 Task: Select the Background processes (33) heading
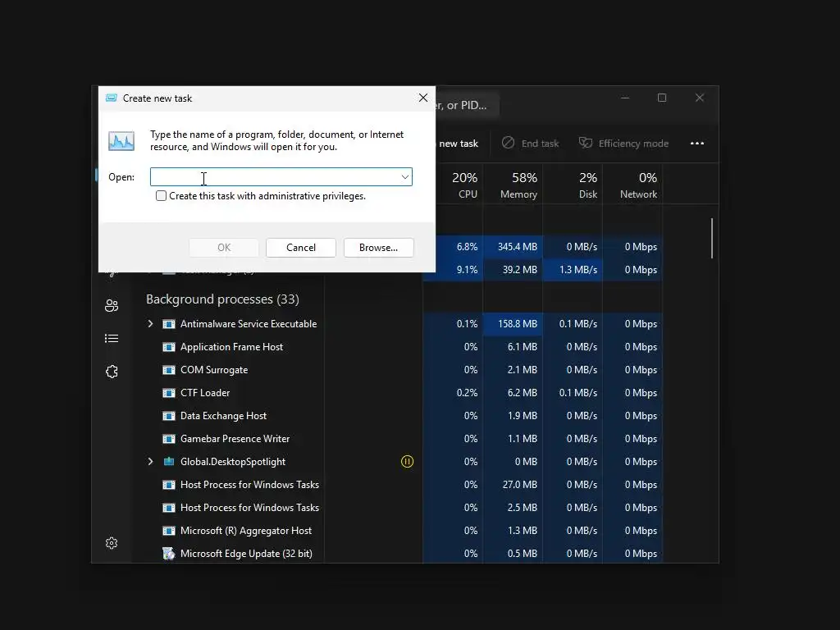point(223,299)
